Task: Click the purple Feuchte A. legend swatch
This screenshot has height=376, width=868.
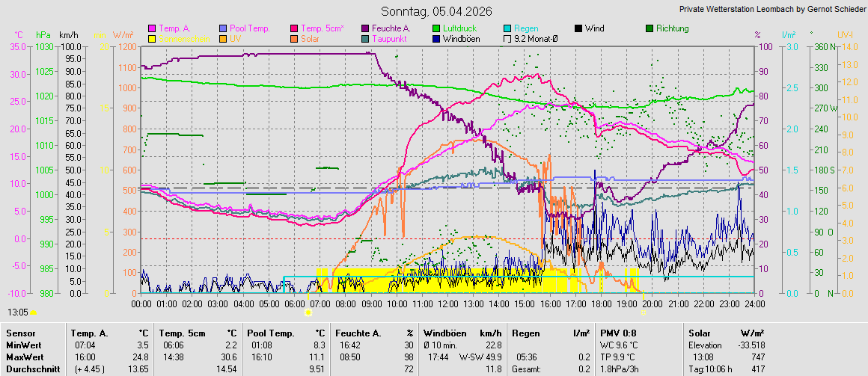Action: [366, 28]
